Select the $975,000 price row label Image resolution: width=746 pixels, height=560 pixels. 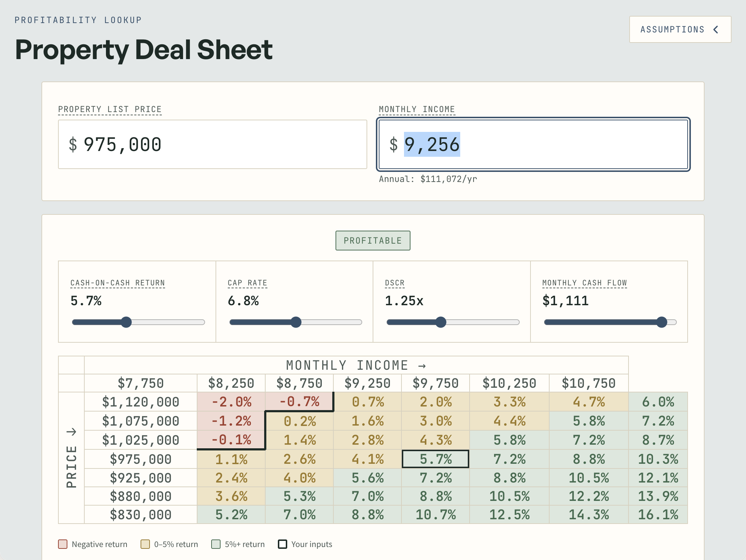pyautogui.click(x=141, y=459)
